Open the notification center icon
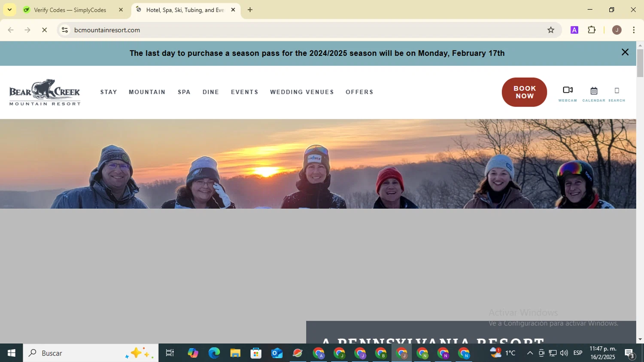This screenshot has width=644, height=362. [630, 353]
